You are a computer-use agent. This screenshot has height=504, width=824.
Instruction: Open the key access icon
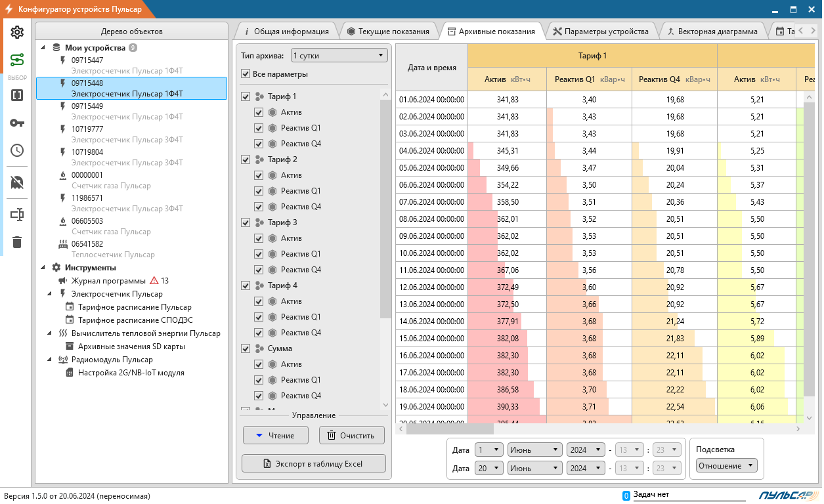point(17,123)
